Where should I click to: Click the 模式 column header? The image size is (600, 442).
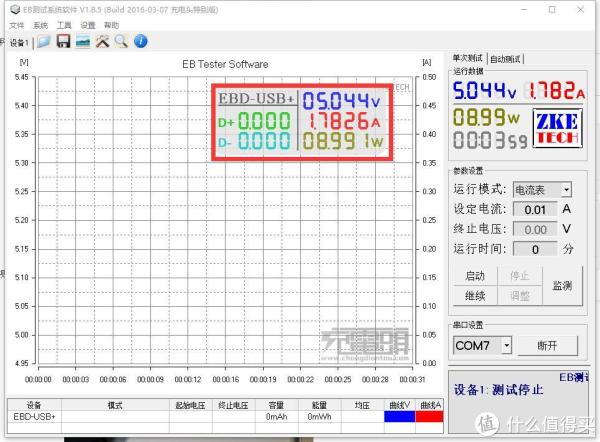click(115, 405)
